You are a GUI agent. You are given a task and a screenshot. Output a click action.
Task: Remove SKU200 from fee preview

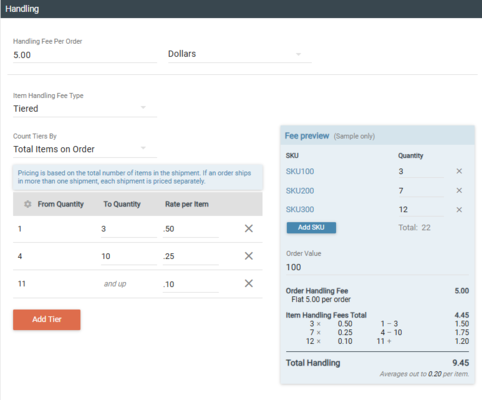459,190
